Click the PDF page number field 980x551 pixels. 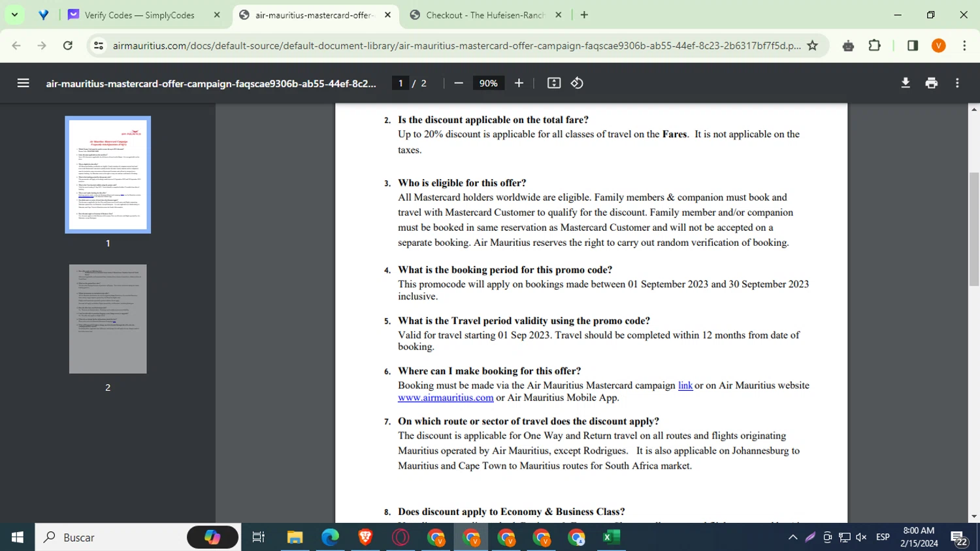400,83
